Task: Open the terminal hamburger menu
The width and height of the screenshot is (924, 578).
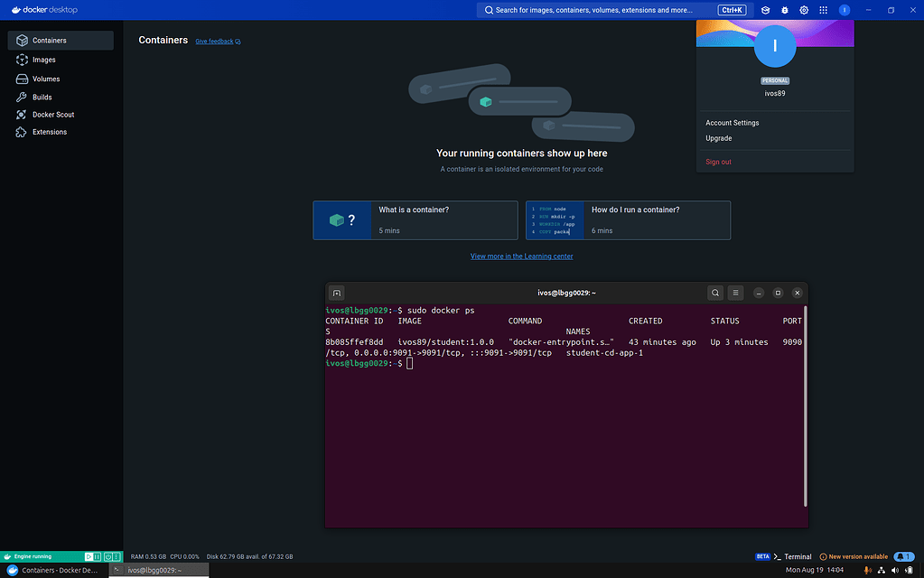Action: click(x=736, y=293)
